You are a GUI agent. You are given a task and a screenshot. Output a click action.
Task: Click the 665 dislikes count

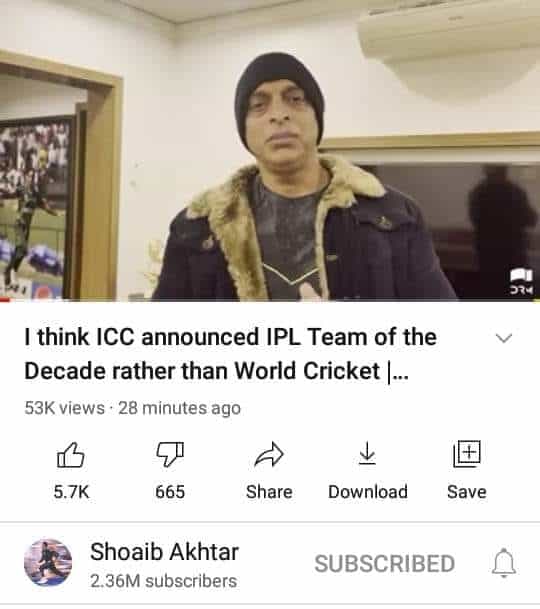point(170,492)
